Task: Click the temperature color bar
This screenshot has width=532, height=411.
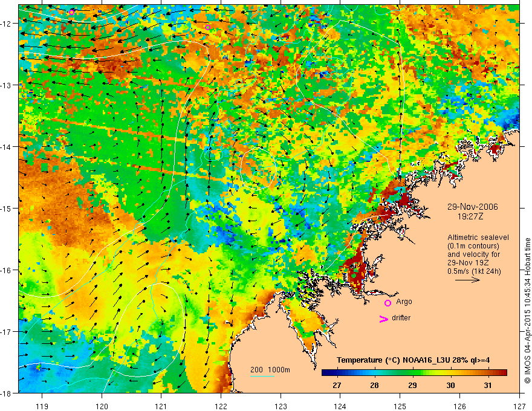Action: tap(414, 373)
